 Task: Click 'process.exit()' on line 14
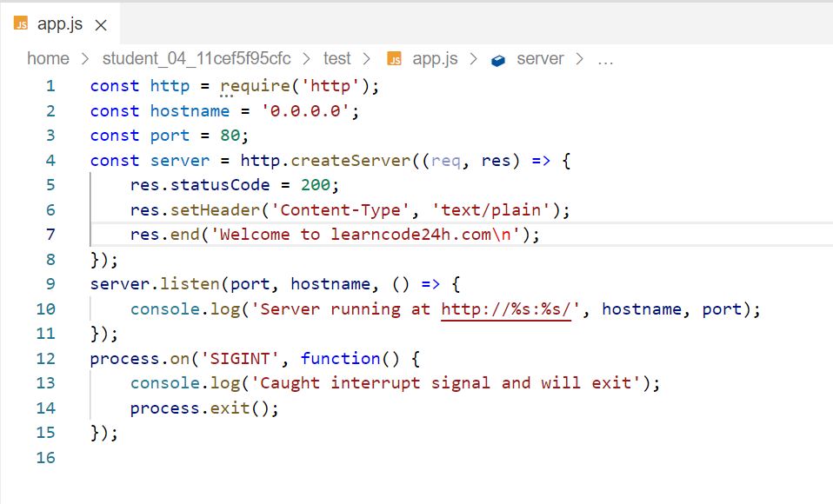click(200, 408)
